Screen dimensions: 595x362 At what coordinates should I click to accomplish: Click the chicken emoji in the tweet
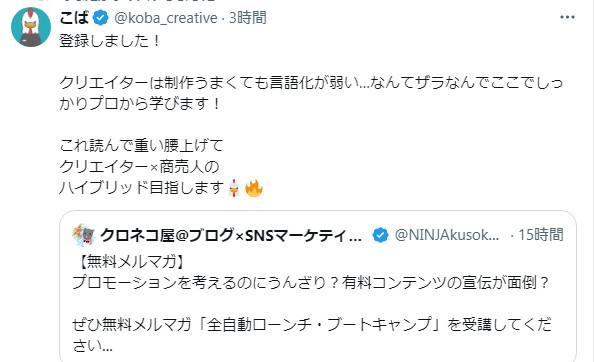tap(234, 188)
